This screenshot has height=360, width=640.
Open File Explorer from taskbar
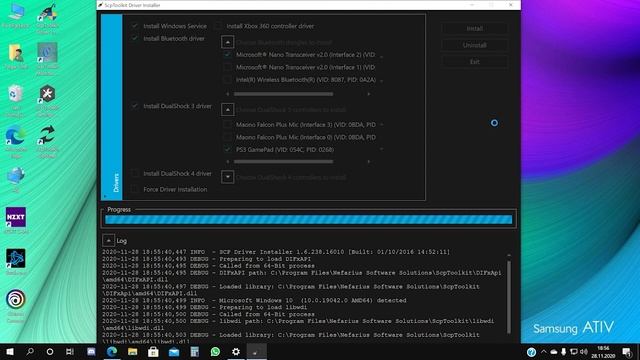click(x=133, y=351)
